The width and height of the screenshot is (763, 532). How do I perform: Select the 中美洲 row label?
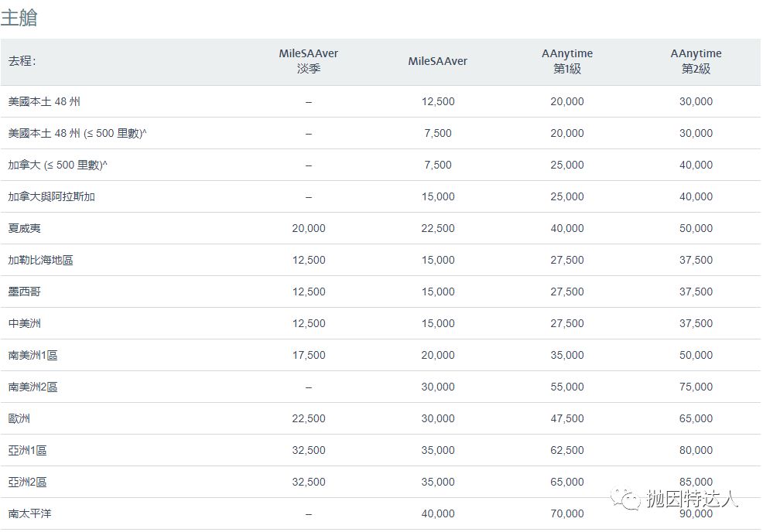click(x=24, y=323)
